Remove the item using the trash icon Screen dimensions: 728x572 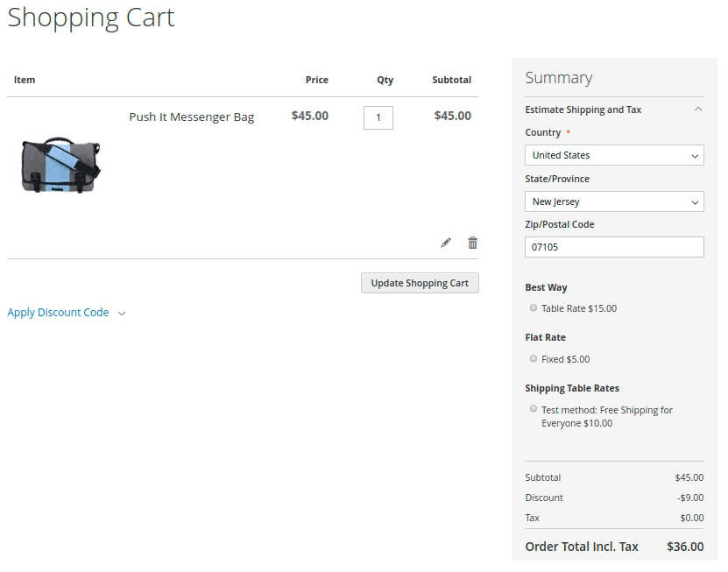pos(473,243)
